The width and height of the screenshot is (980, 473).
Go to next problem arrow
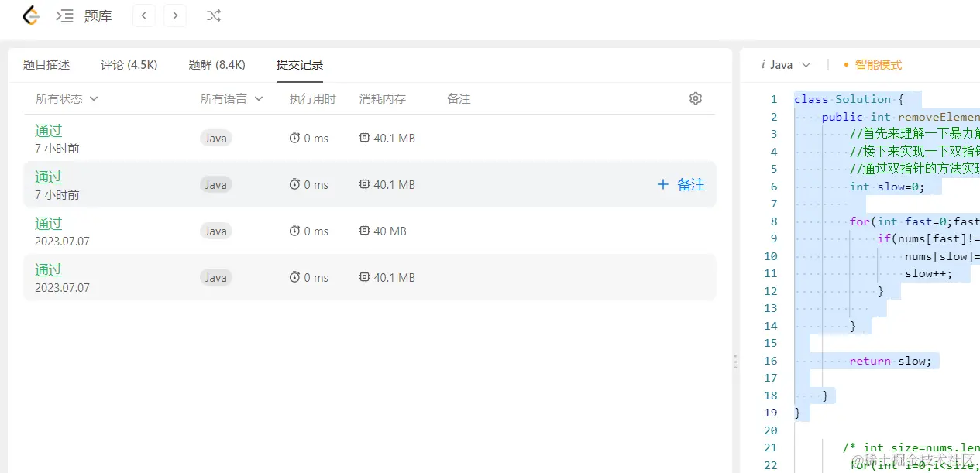pyautogui.click(x=175, y=15)
